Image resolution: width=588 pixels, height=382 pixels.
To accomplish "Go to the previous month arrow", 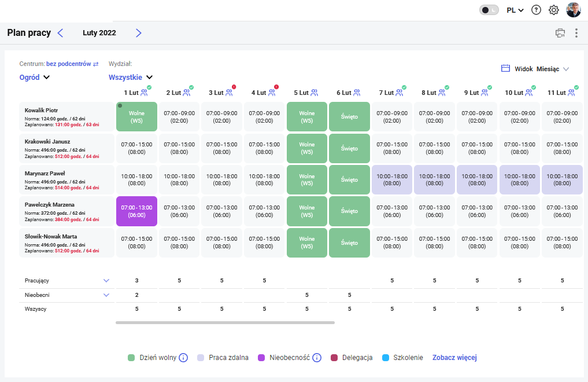I will click(x=60, y=33).
